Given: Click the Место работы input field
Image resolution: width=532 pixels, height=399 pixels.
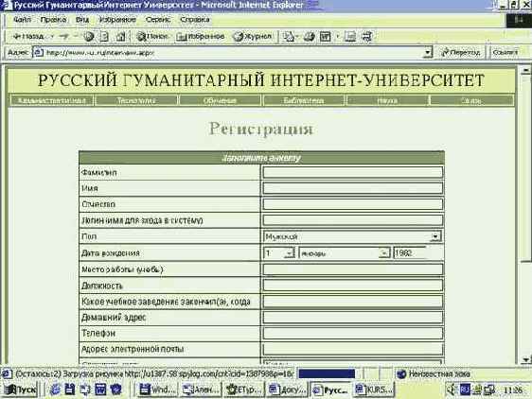Looking at the screenshot, I should pos(352,269).
